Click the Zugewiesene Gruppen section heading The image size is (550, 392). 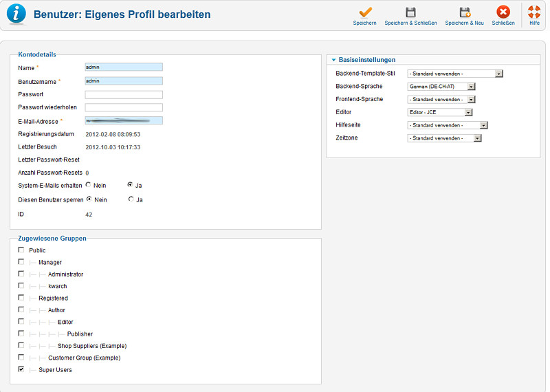pyautogui.click(x=52, y=239)
